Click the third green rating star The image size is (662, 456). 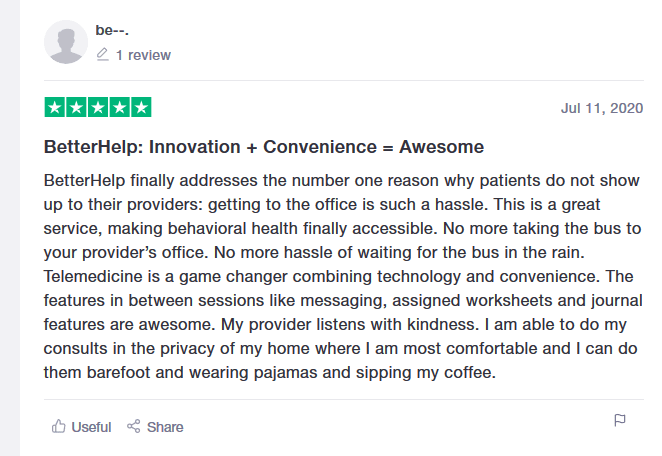point(98,107)
